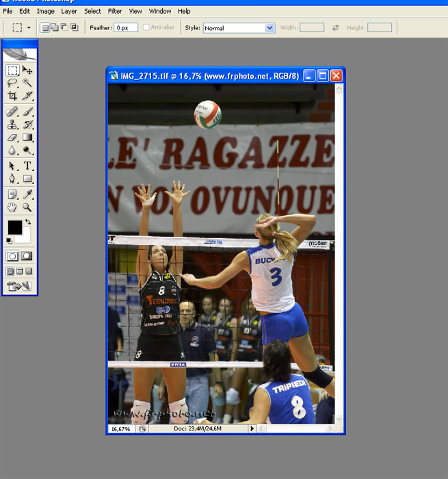Enable Add to selection mode
This screenshot has width=448, height=479.
[x=54, y=27]
